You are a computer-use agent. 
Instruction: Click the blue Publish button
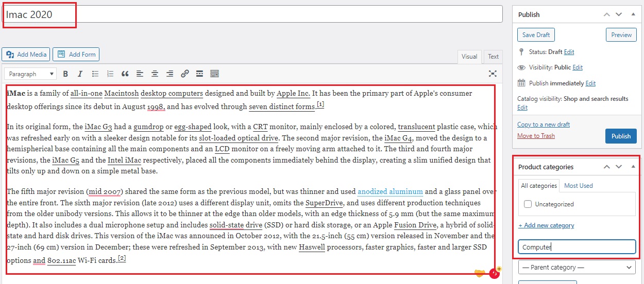[x=621, y=136]
